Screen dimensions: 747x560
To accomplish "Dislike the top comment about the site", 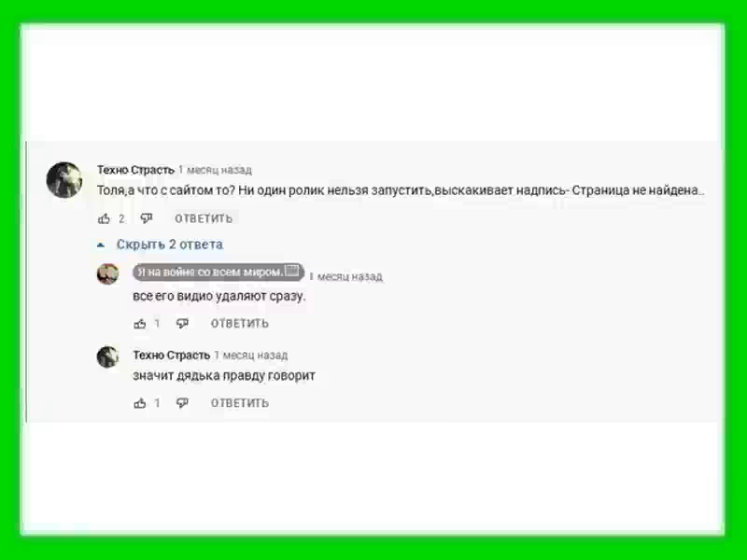I will click(x=147, y=218).
